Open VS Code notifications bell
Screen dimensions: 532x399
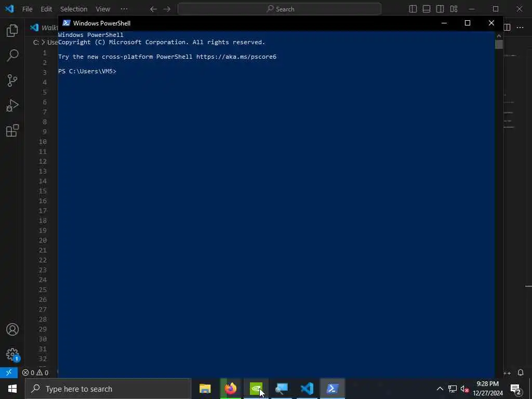521,373
